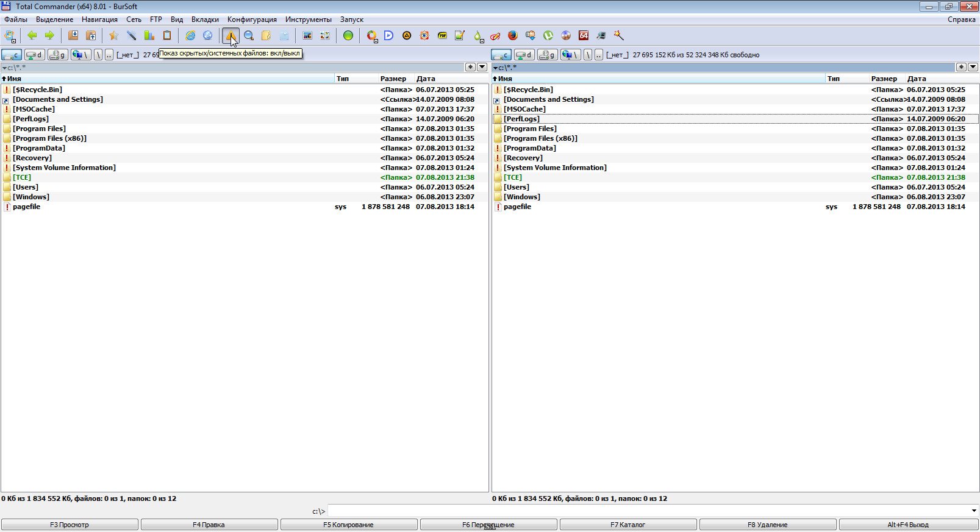
Task: Open left panel directory history dropdown arrow
Action: click(482, 67)
